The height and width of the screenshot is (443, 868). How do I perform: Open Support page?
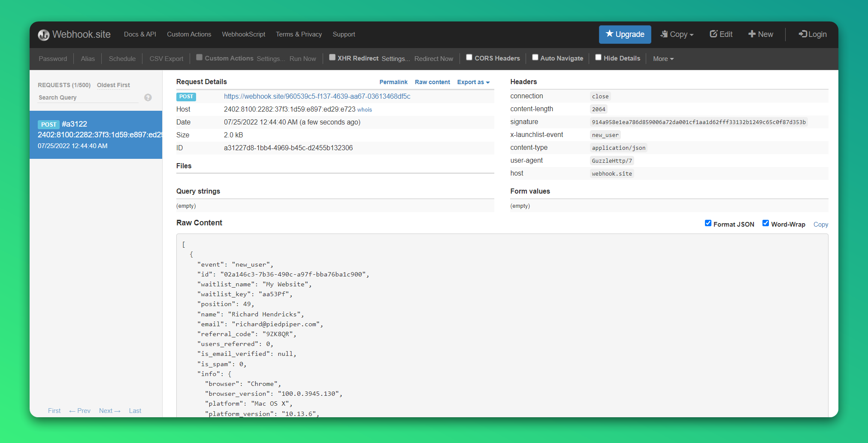pyautogui.click(x=344, y=34)
